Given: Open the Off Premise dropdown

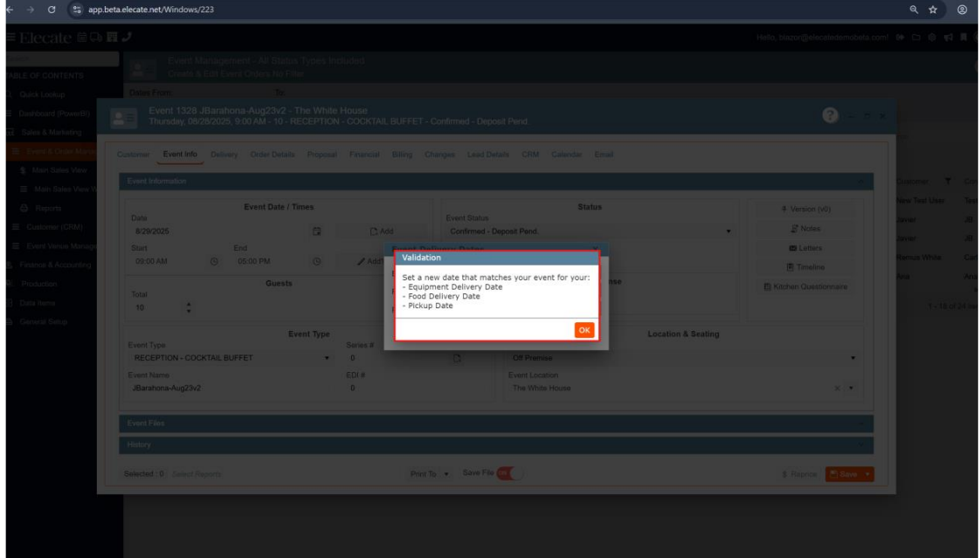Looking at the screenshot, I should [852, 358].
